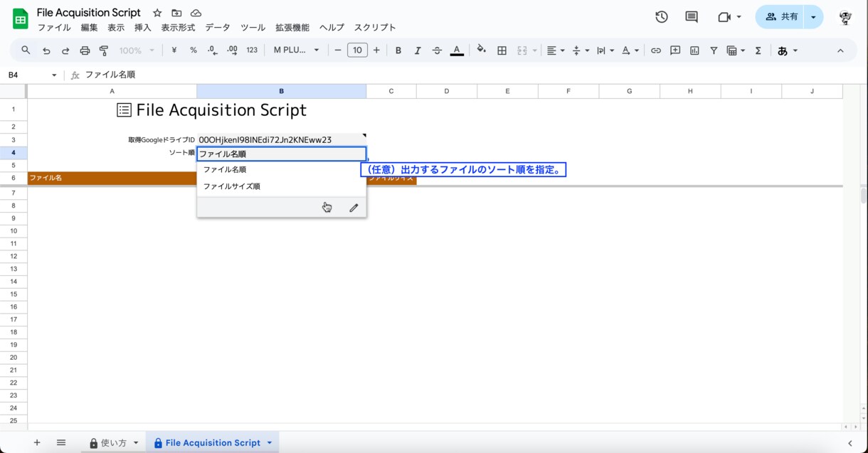Toggle strikethrough formatting
The image size is (868, 453).
(x=437, y=50)
